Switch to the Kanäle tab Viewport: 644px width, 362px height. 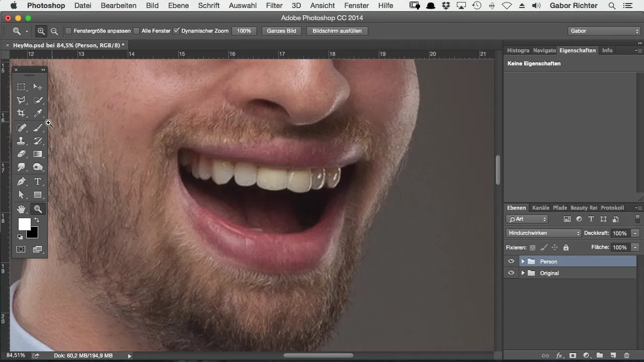[x=541, y=208]
